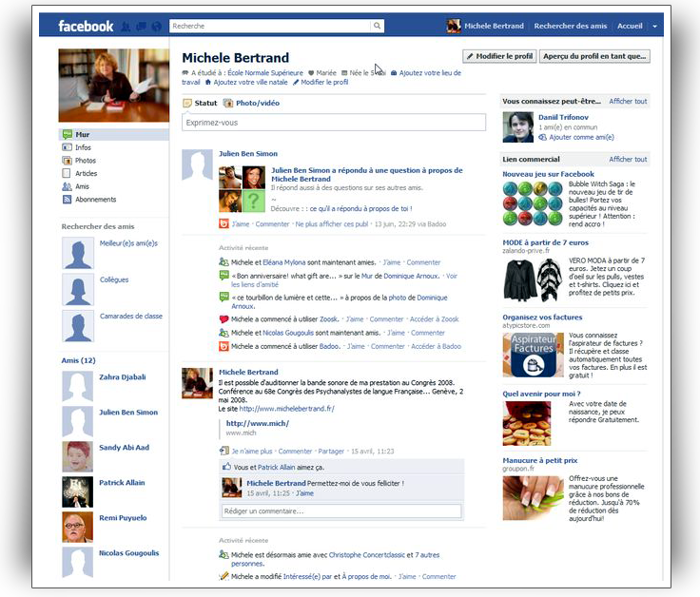This screenshot has width=700, height=597.
Task: Click the Aperçu du profil en tant que button
Action: pyautogui.click(x=594, y=56)
